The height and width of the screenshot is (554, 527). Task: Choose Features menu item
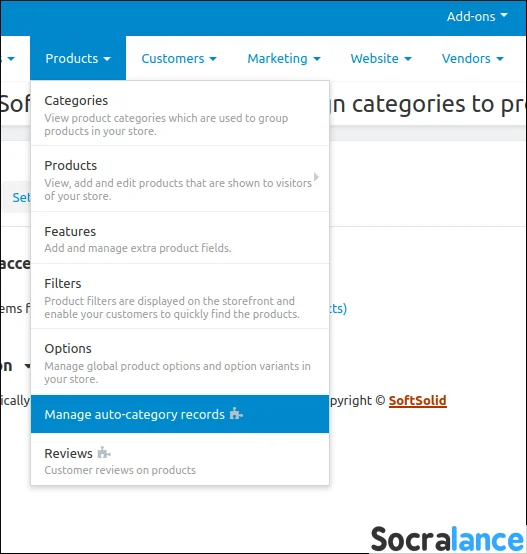[x=180, y=238]
